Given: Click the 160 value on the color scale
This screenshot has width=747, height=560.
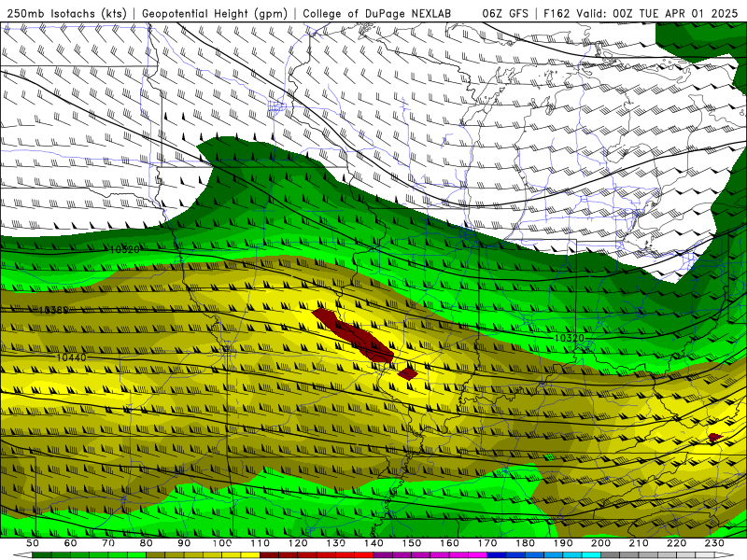Looking at the screenshot, I should point(449,543).
